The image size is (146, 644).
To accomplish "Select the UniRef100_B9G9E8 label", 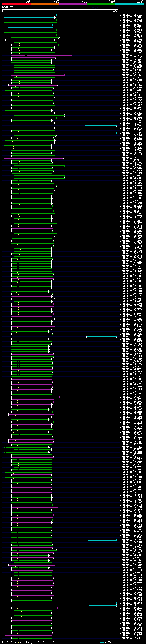I will click(131, 175).
